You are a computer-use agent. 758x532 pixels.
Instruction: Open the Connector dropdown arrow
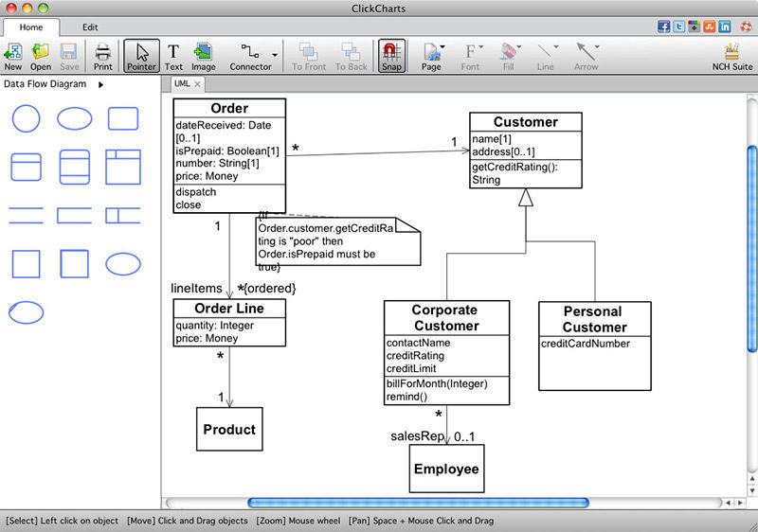coord(275,56)
